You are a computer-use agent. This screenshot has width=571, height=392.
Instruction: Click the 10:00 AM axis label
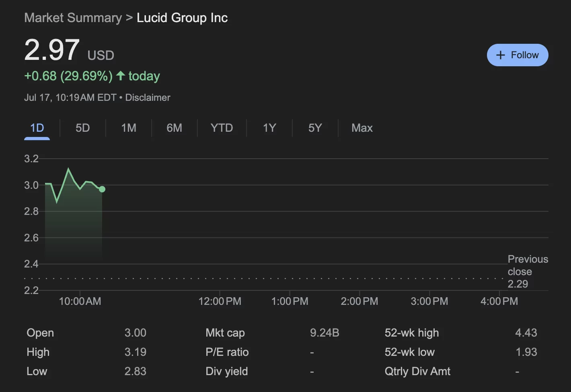[80, 301]
